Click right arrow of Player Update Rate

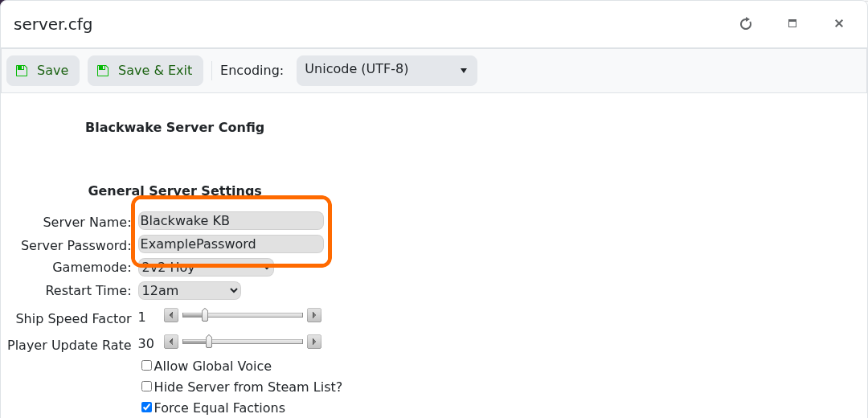314,342
